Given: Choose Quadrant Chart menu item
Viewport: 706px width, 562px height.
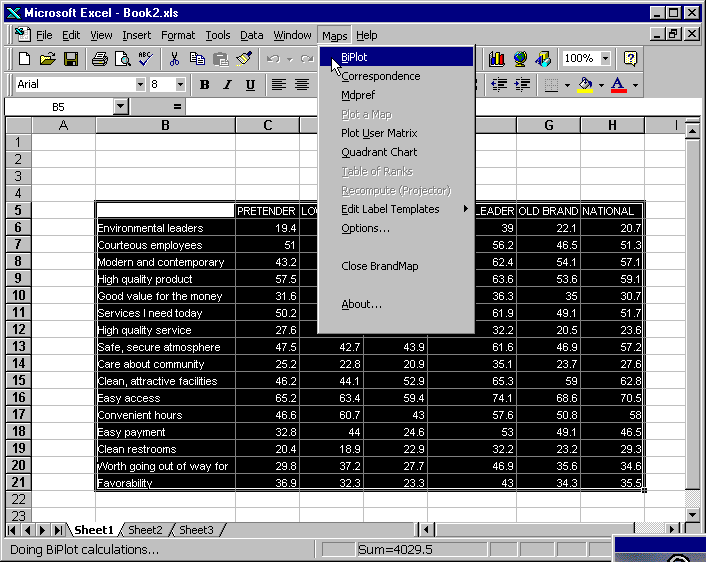Looking at the screenshot, I should click(396, 152).
